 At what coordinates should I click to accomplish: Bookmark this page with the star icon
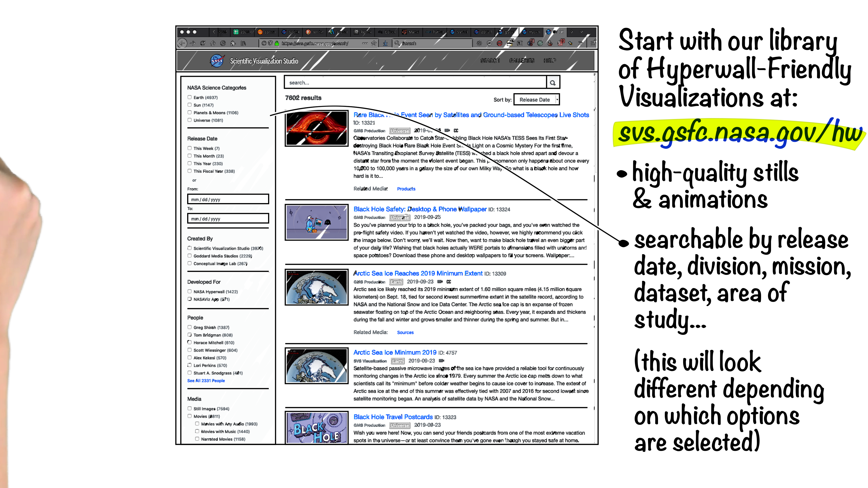coord(374,43)
